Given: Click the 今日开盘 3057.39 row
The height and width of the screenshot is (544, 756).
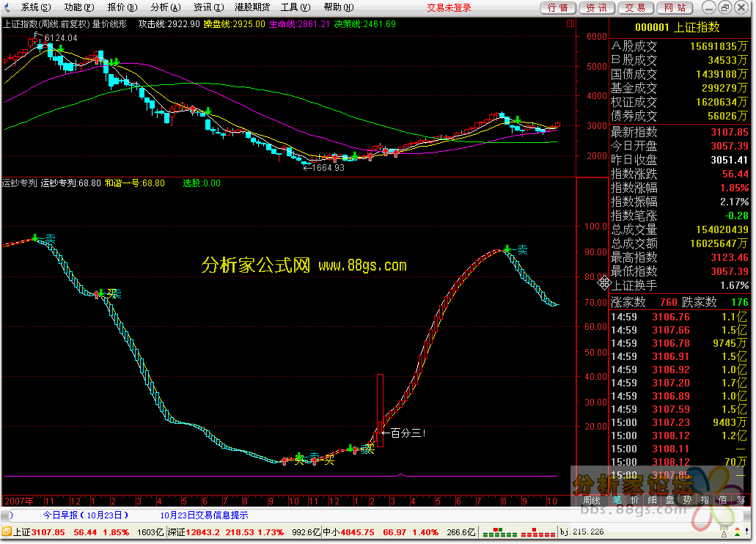Looking at the screenshot, I should pyautogui.click(x=679, y=146).
